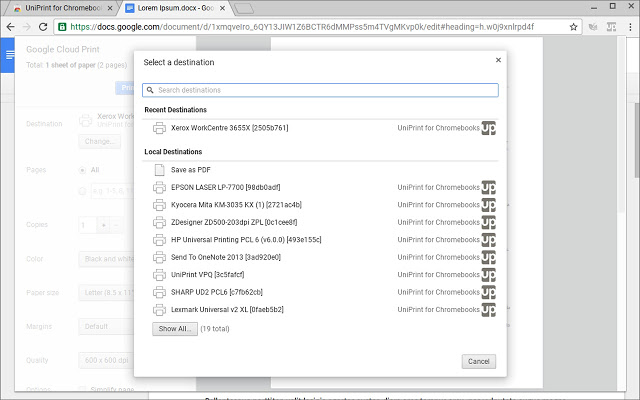The image size is (640, 400).
Task: Click UP logo on UniPrint VPQ row
Action: [489, 275]
